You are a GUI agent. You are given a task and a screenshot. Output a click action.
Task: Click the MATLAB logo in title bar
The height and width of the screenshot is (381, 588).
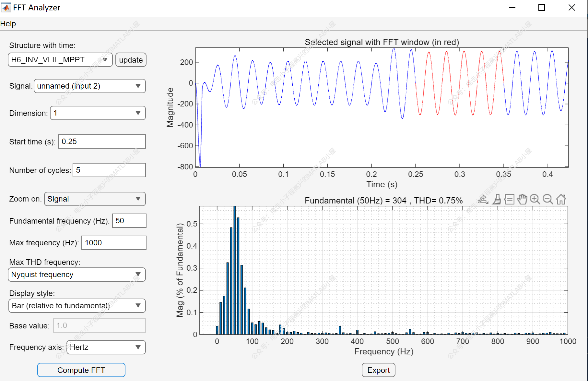[x=6, y=7]
